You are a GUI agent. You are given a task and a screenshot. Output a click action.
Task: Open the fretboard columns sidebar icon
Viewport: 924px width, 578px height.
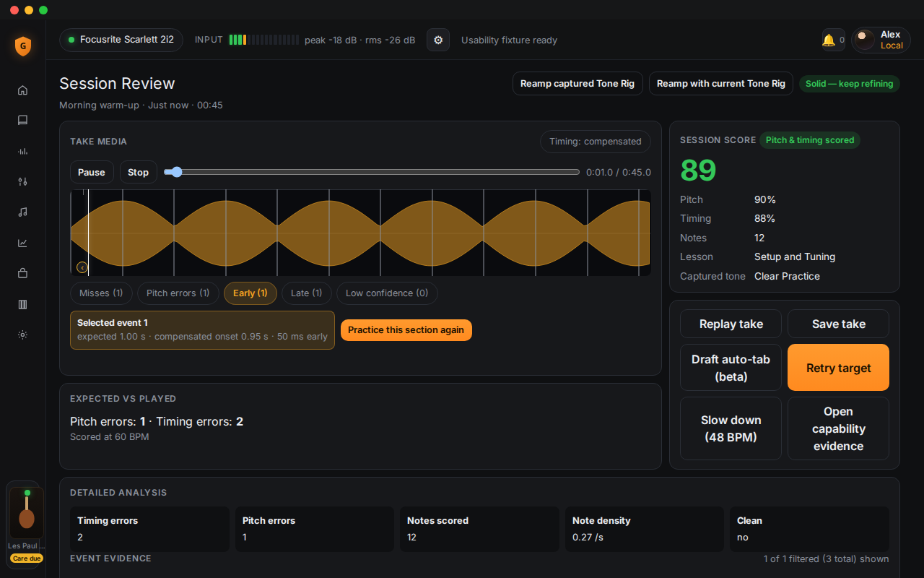[22, 304]
